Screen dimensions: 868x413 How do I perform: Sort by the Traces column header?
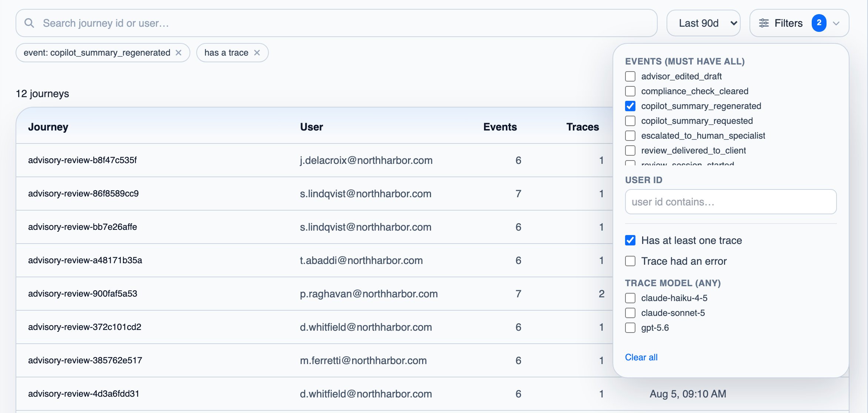tap(582, 127)
